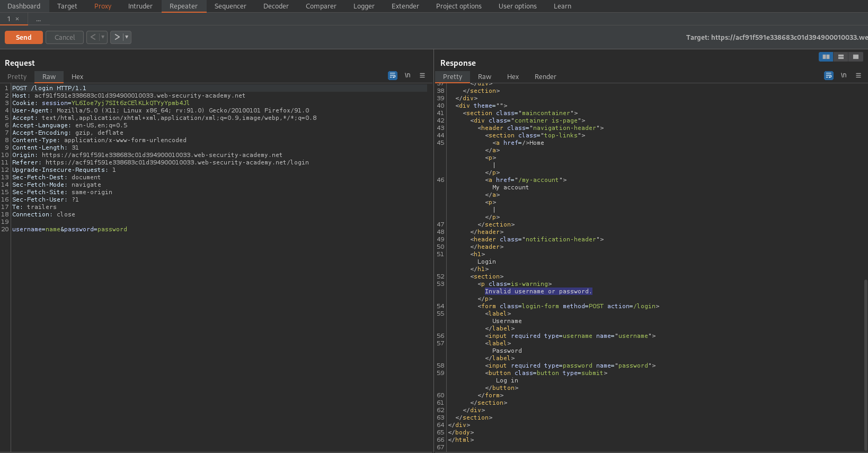Switch Request view to Hex

(77, 76)
